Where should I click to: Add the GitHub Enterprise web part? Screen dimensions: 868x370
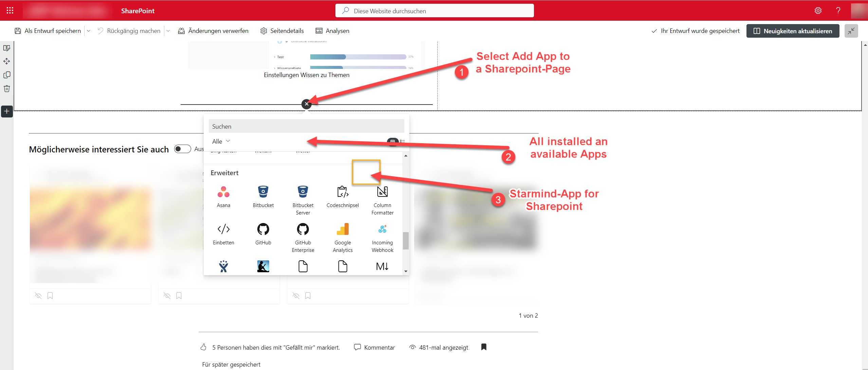[x=303, y=238]
